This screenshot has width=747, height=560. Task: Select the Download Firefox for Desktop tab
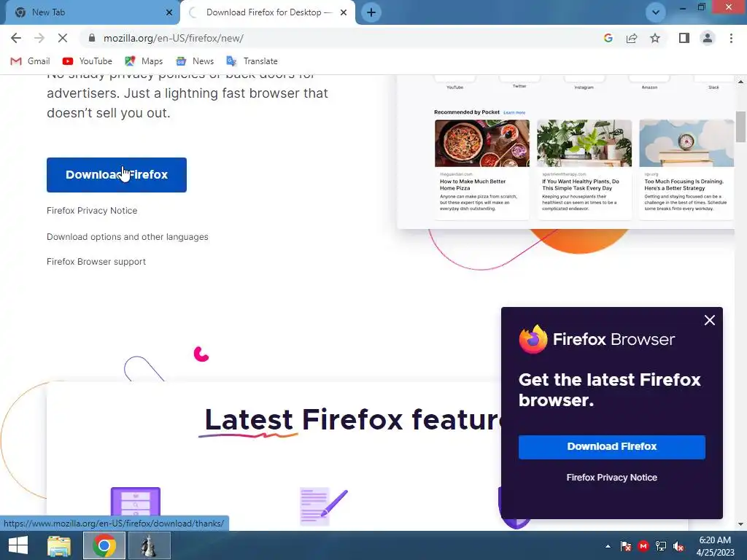point(268,12)
